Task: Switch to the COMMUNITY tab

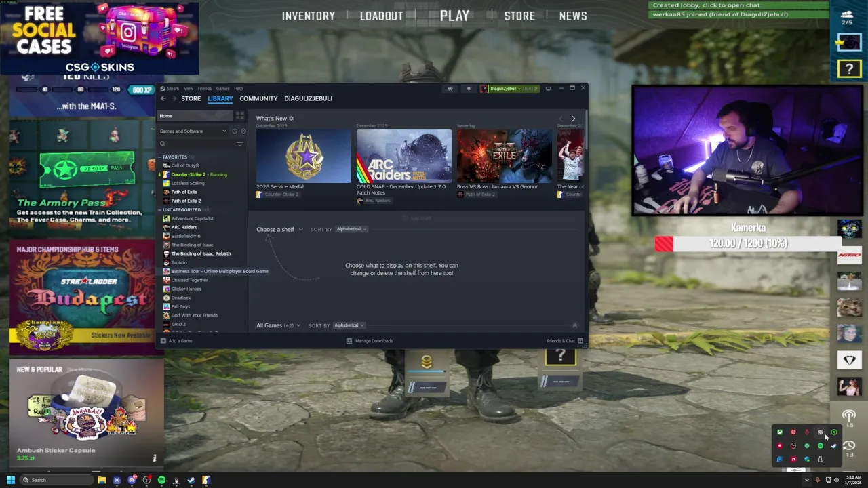Action: 258,98
